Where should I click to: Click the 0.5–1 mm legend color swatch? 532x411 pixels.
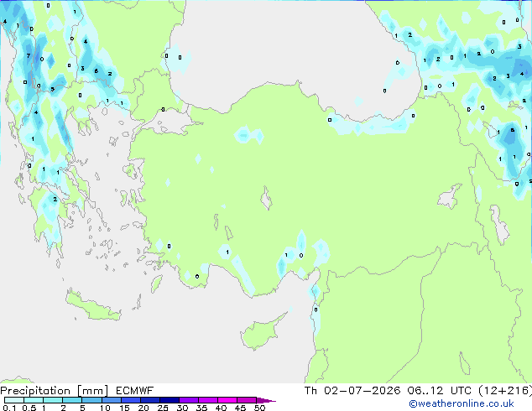34,400
